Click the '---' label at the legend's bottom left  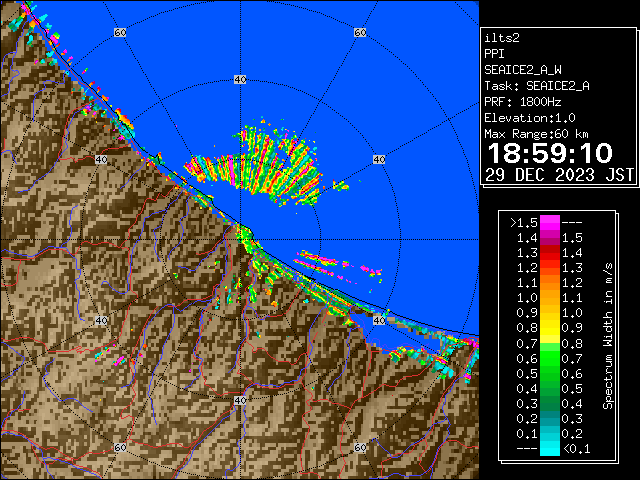[x=527, y=449]
